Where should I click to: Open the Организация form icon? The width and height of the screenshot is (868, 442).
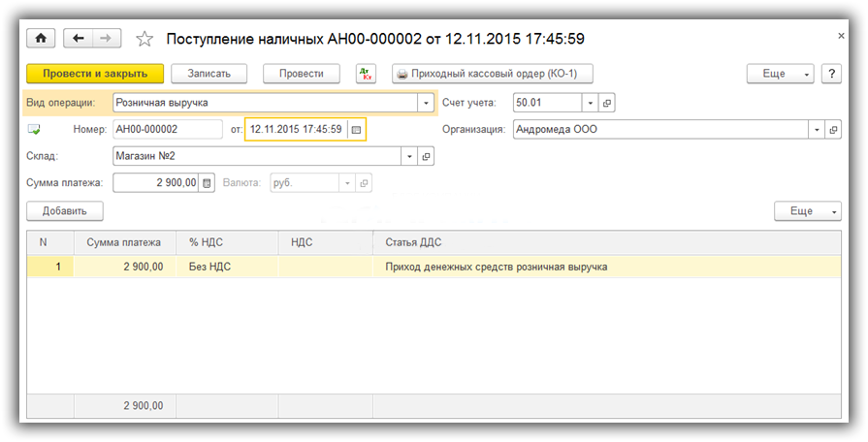(x=833, y=129)
